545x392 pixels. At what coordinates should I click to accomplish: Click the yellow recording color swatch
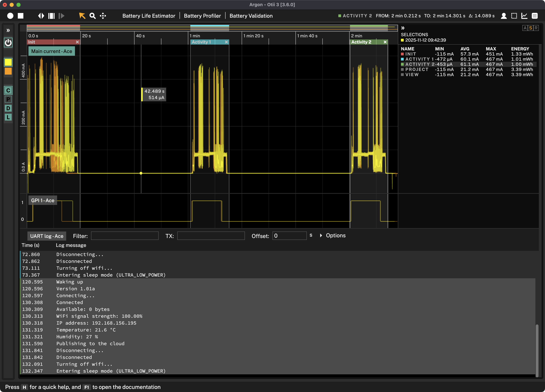point(8,62)
